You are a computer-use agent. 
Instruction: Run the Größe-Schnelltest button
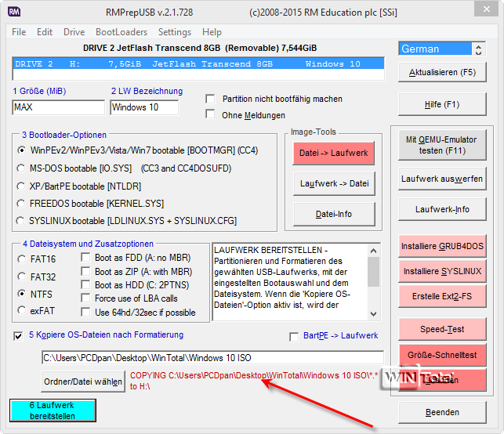[442, 355]
